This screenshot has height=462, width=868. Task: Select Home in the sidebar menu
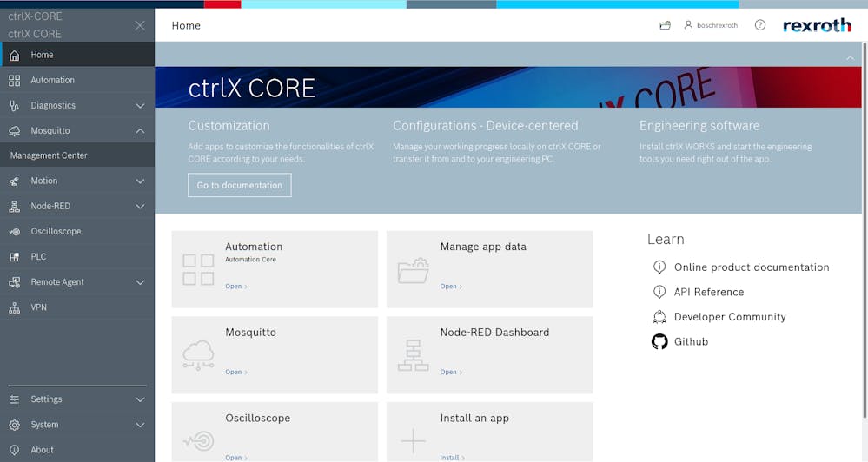tap(77, 55)
